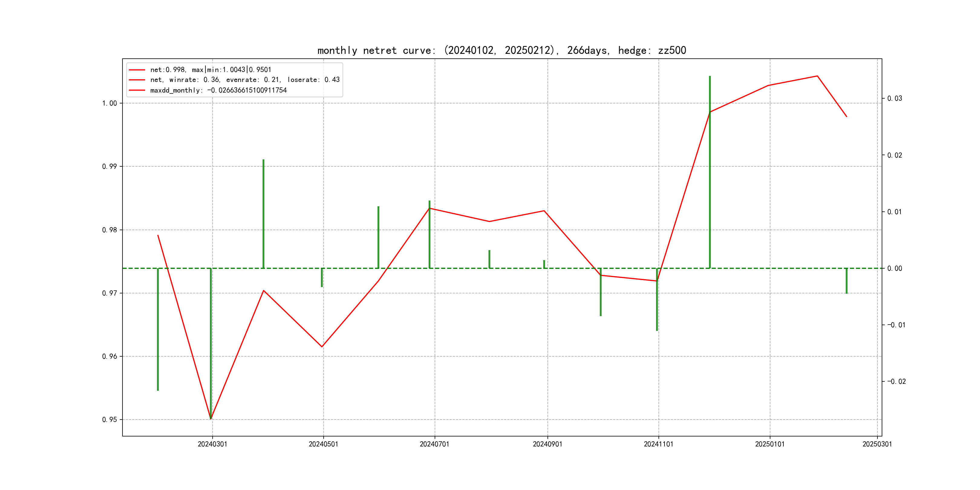Click the red line swatch beside net:0.998
980x490 pixels.
pyautogui.click(x=137, y=70)
